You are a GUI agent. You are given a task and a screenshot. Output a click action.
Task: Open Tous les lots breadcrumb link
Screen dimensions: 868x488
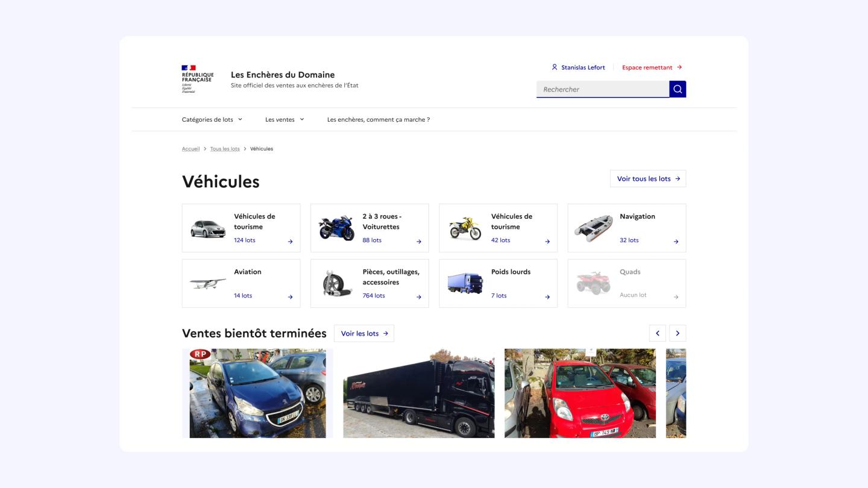tap(225, 149)
